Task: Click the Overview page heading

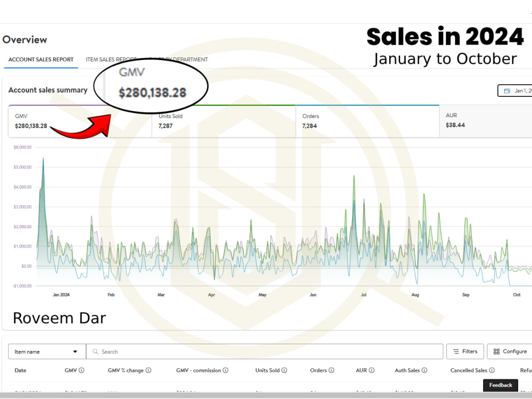Action: coord(25,40)
